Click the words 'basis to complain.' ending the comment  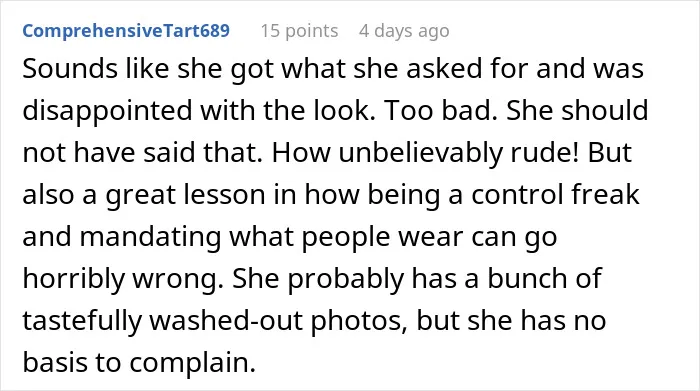pos(139,363)
